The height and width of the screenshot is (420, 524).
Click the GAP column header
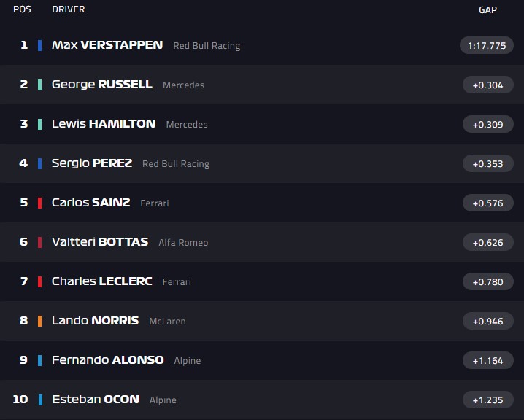488,9
